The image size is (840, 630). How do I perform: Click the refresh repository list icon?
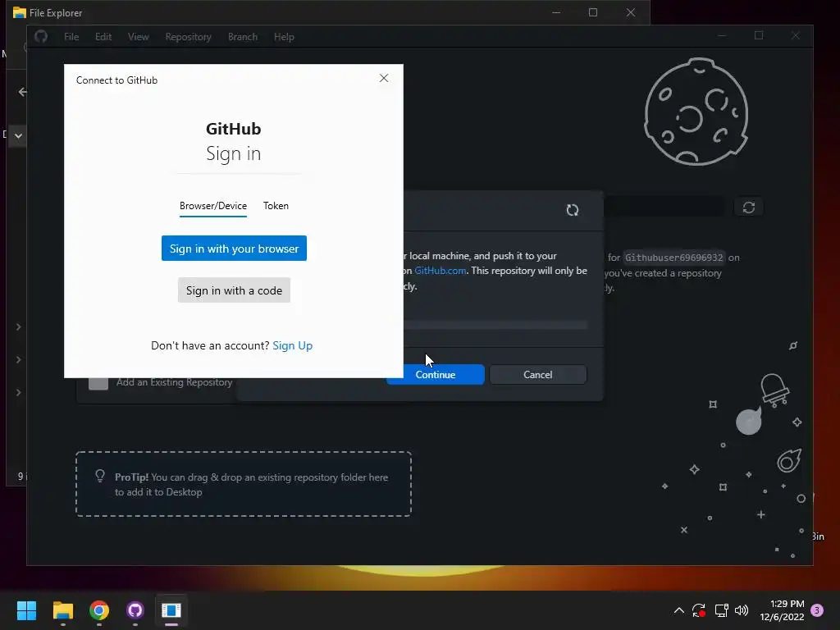pos(748,208)
